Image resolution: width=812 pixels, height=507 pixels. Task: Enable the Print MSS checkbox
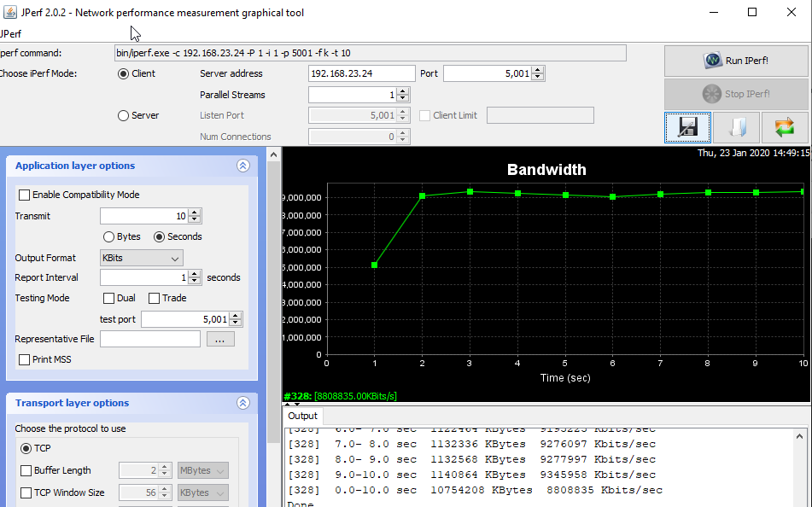click(x=25, y=359)
